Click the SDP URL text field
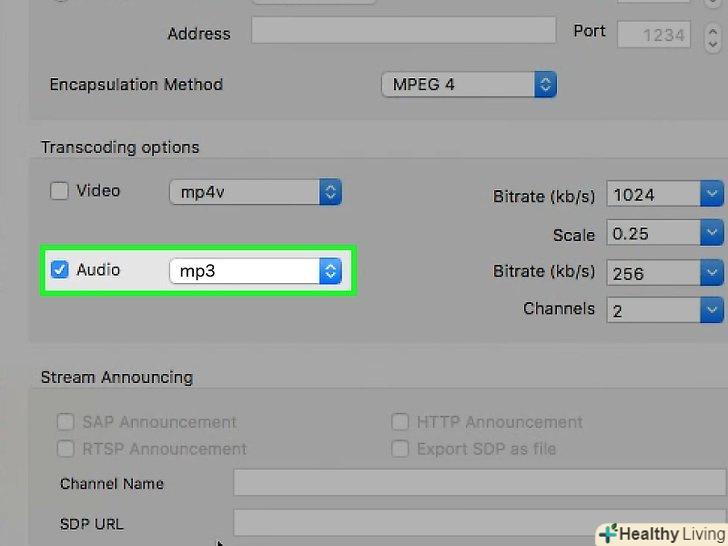This screenshot has height=546, width=728. pyautogui.click(x=480, y=523)
